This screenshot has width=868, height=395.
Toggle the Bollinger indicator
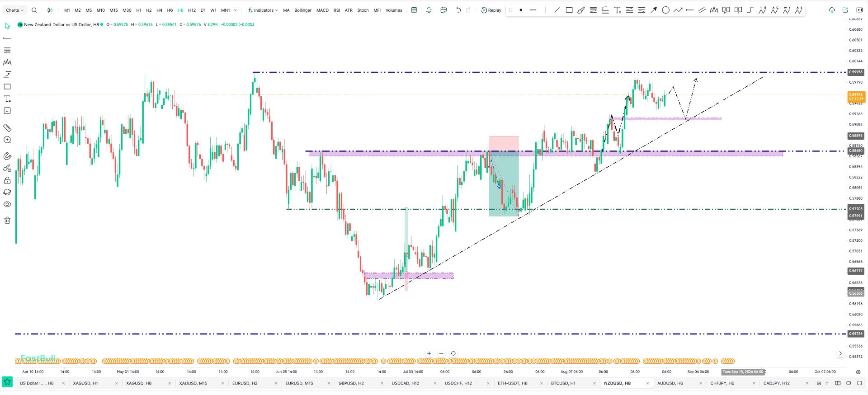click(303, 10)
